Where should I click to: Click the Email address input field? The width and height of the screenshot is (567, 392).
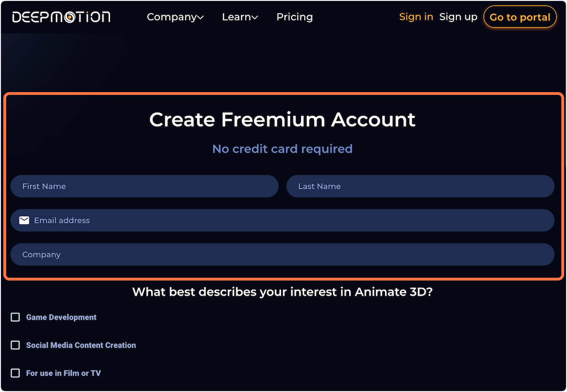283,220
